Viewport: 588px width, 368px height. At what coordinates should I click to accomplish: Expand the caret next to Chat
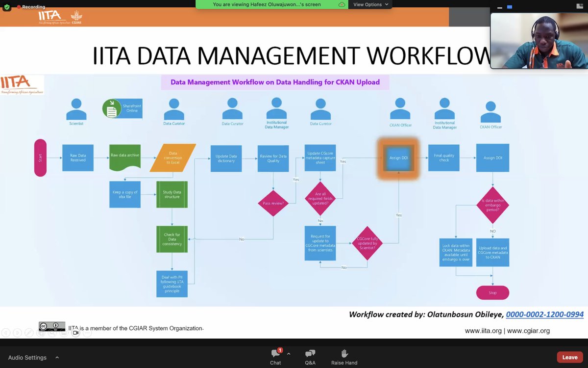(x=289, y=354)
